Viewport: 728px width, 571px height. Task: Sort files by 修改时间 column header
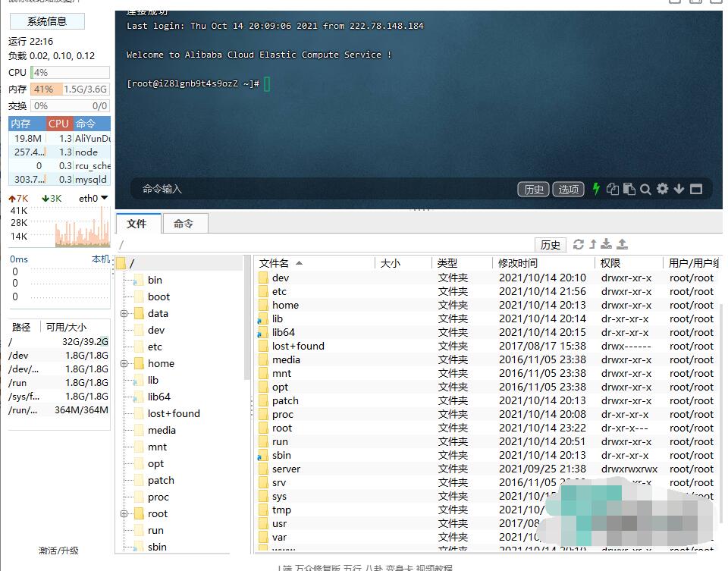click(518, 263)
